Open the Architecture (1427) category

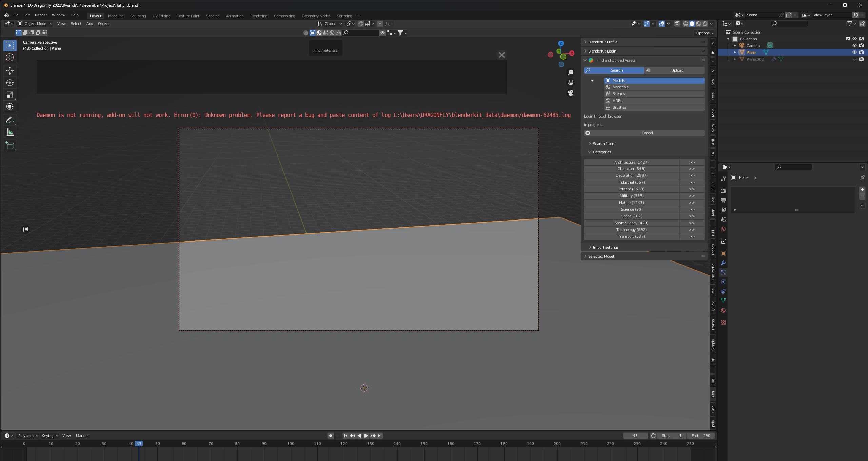[631, 162]
